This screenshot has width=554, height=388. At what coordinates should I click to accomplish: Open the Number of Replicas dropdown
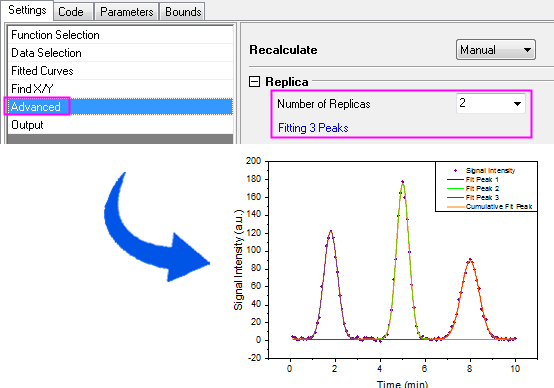[x=491, y=104]
